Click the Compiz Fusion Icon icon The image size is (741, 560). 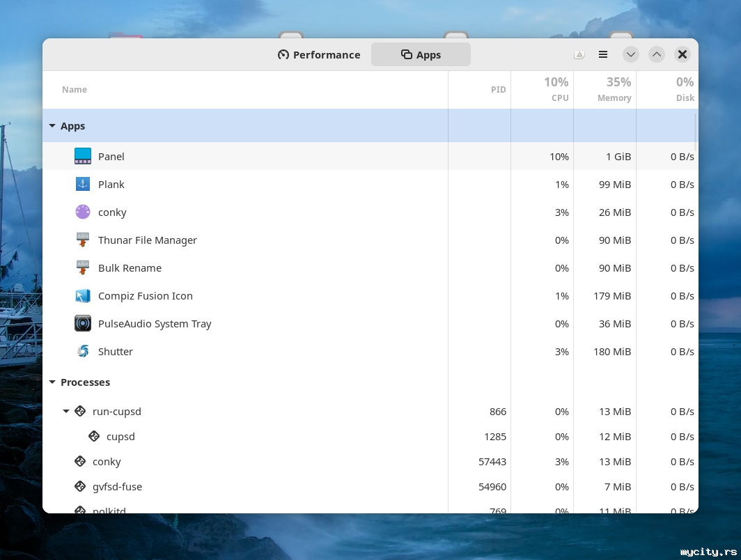83,296
